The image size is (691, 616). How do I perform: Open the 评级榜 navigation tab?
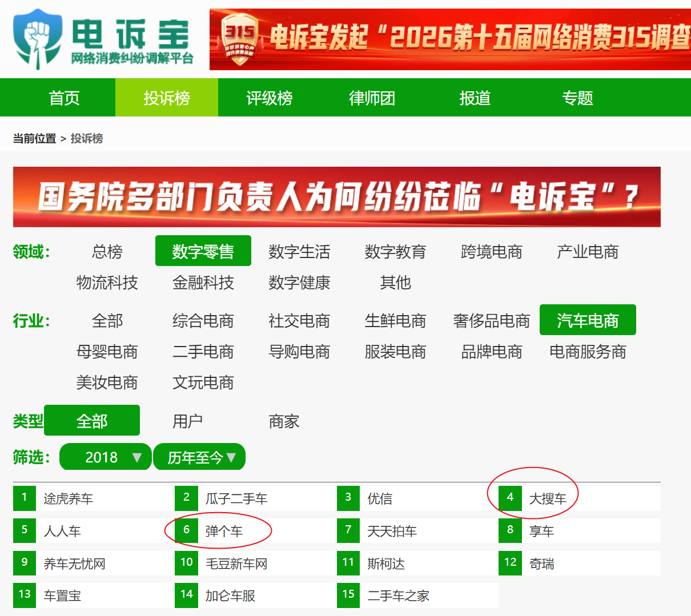[x=269, y=98]
